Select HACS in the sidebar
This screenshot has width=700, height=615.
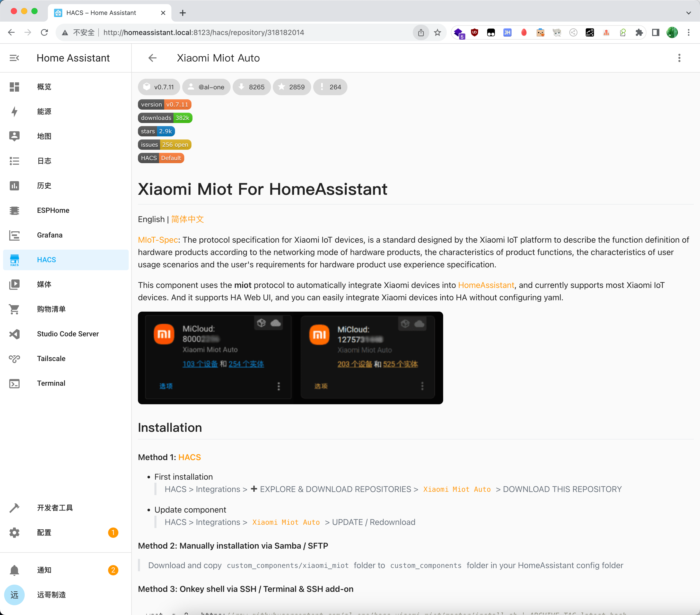[x=46, y=260]
